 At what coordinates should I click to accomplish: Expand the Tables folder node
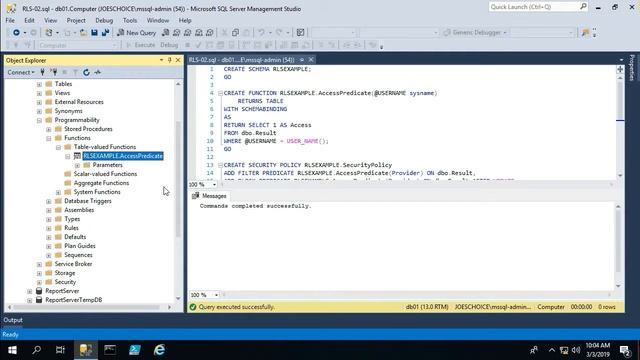(39, 84)
